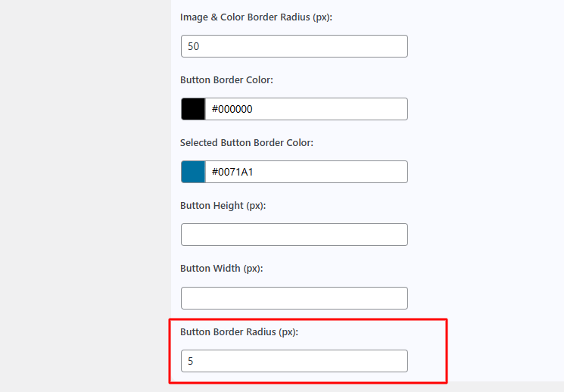
Task: Click the black Button Border Color swatch
Action: click(193, 109)
